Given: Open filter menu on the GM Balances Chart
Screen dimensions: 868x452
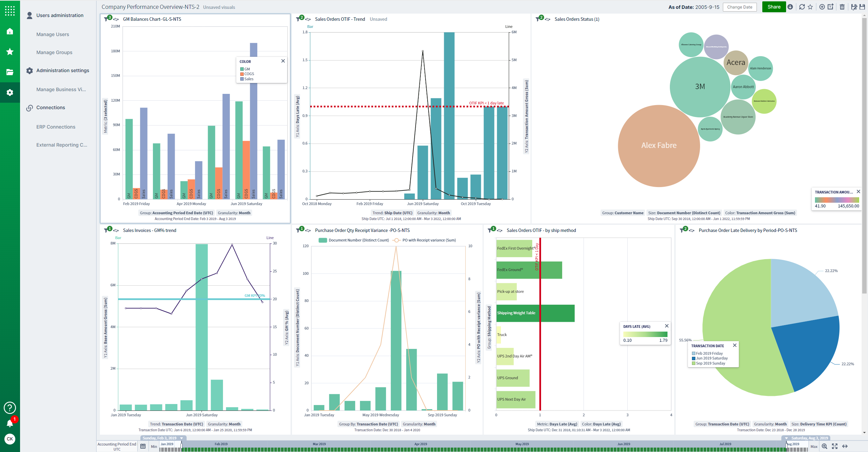Looking at the screenshot, I should (106, 19).
